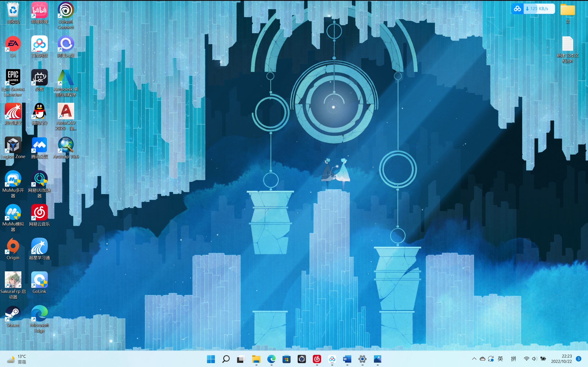This screenshot has height=367, width=588.
Task: Select the Legion Zone desktop shortcut
Action: [x=13, y=145]
